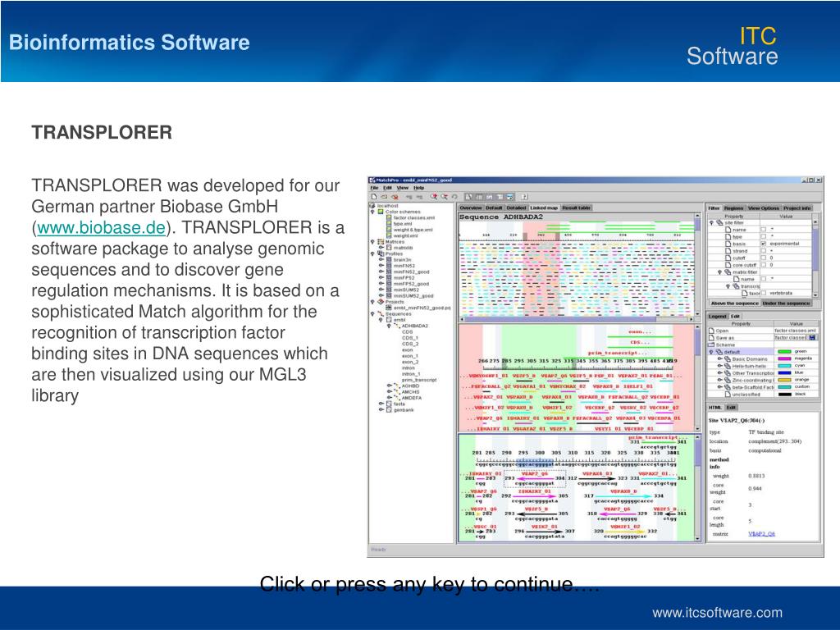Click the undo arrow toolbar icon

click(454, 197)
